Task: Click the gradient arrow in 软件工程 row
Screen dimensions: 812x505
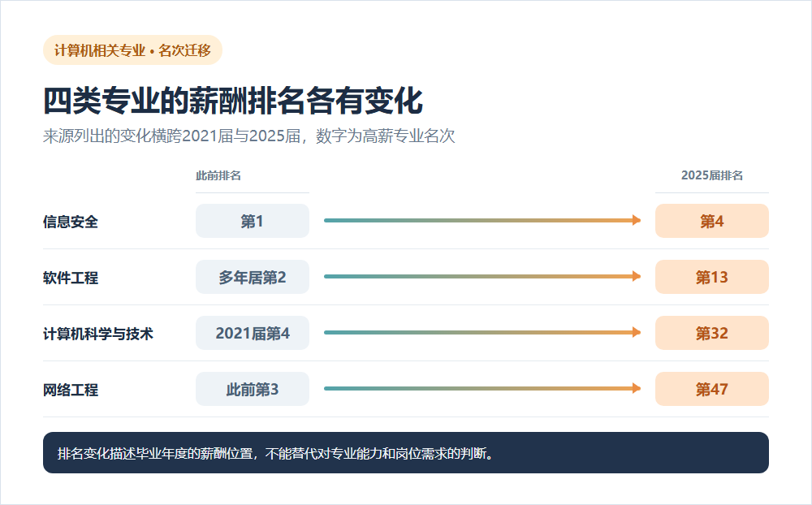Action: click(482, 277)
